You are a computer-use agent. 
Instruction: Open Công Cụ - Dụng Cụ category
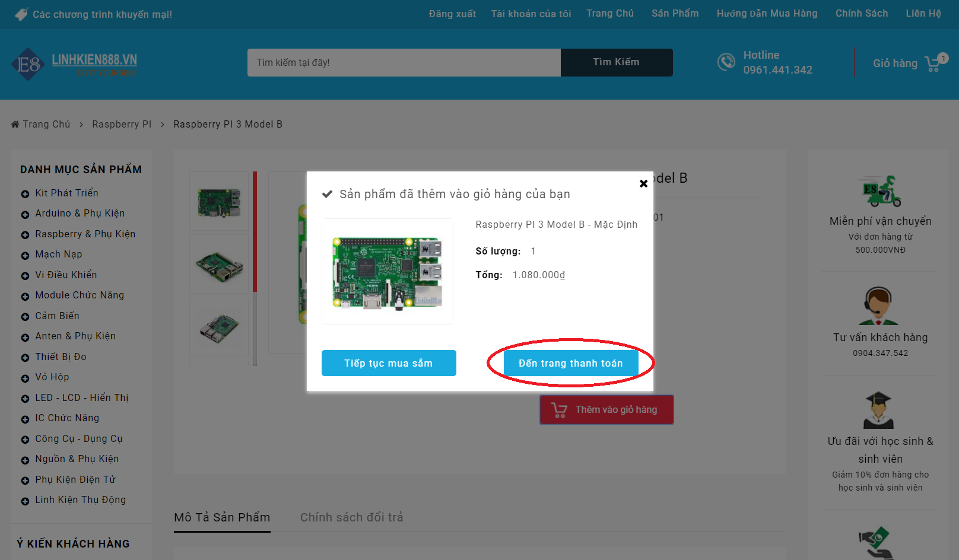click(79, 439)
